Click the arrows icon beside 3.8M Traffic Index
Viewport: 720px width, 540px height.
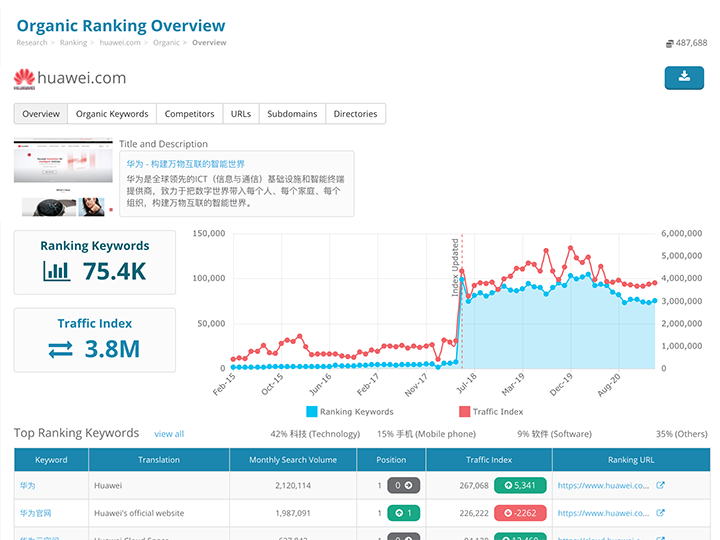pos(60,349)
